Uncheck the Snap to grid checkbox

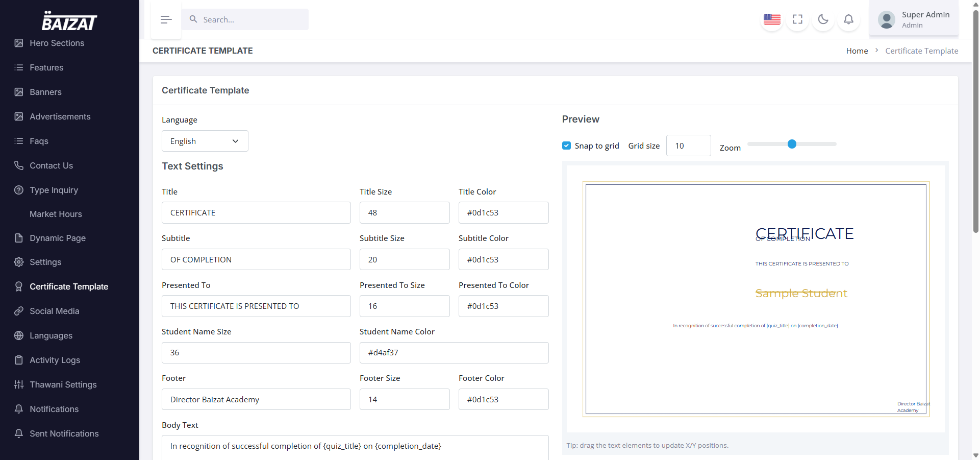pyautogui.click(x=566, y=146)
